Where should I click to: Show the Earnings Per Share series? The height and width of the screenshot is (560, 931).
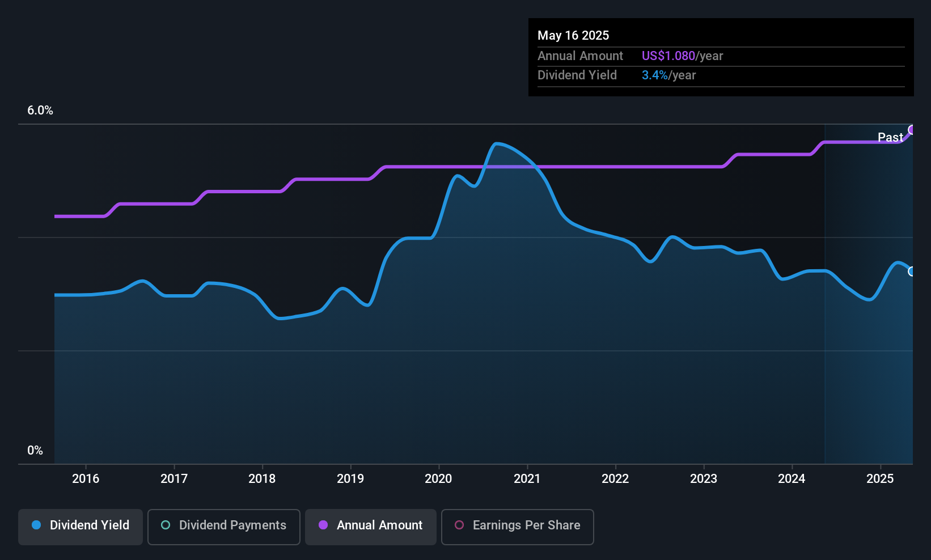point(526,525)
